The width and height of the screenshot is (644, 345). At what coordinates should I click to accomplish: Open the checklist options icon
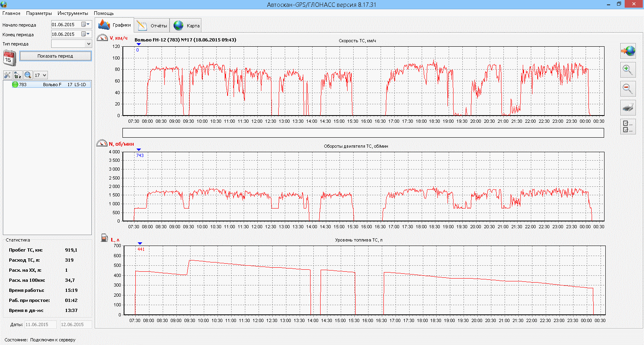pos(627,126)
